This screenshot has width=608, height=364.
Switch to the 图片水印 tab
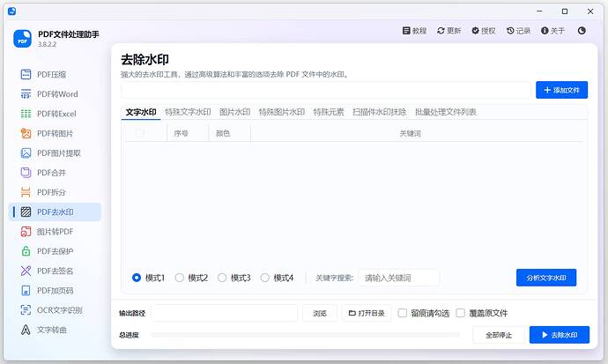tap(235, 112)
